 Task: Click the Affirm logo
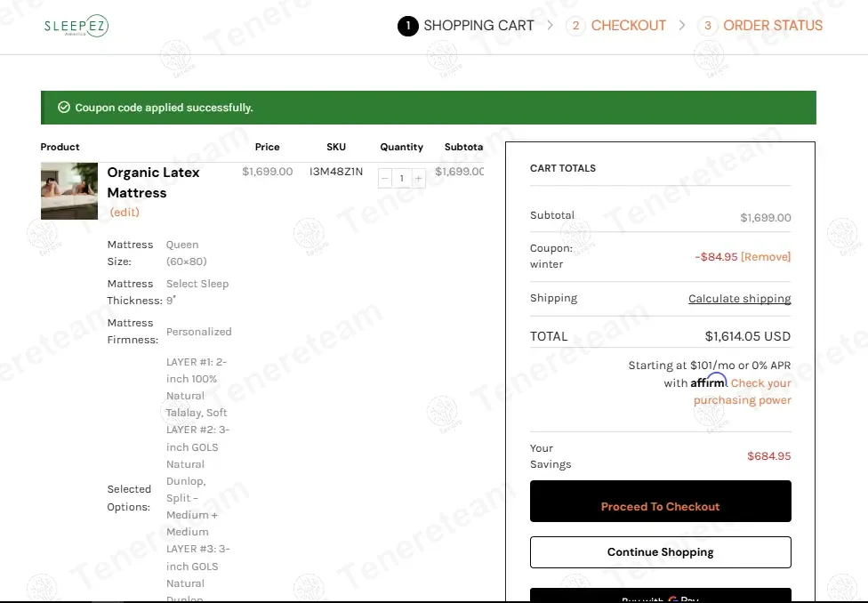pyautogui.click(x=709, y=382)
